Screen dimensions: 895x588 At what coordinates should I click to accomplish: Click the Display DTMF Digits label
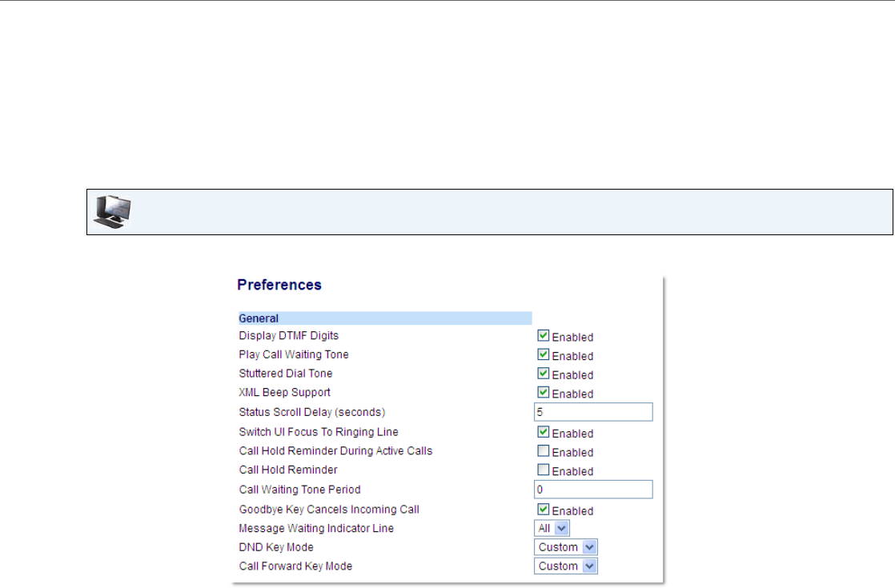click(289, 335)
